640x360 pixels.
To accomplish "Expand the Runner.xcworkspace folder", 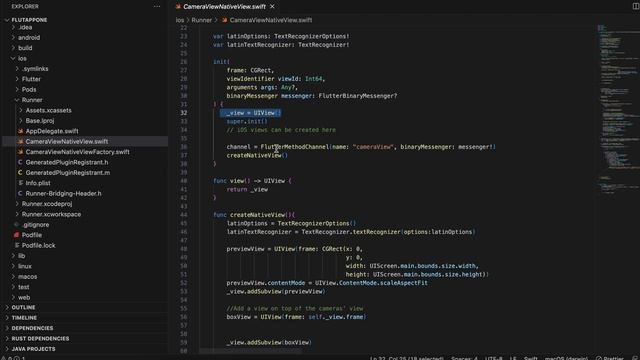I will 51,214.
